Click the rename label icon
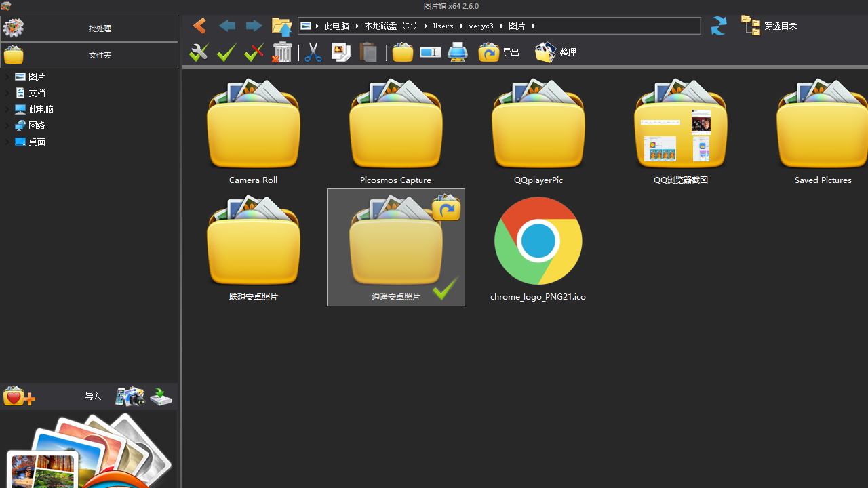 coord(430,52)
